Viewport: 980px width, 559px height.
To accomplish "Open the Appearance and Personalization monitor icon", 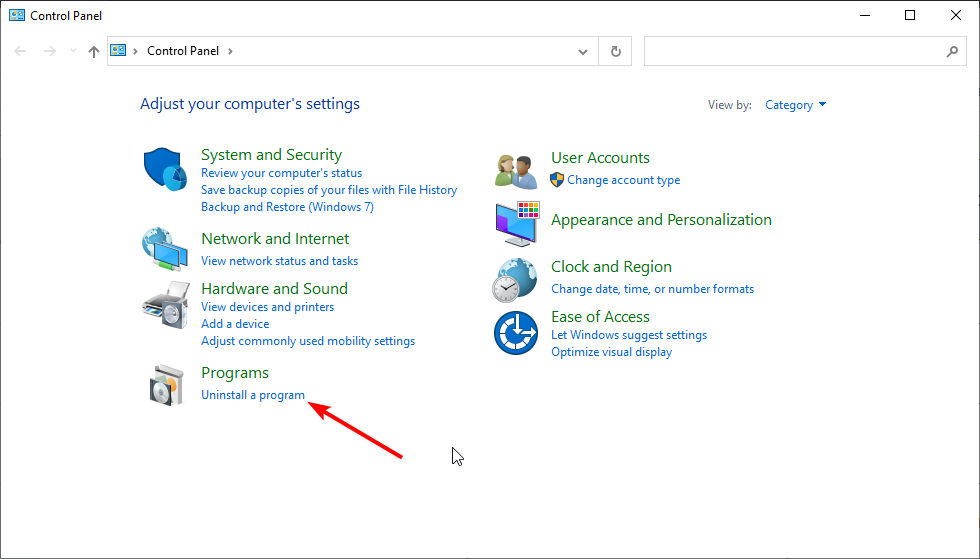I will [516, 224].
